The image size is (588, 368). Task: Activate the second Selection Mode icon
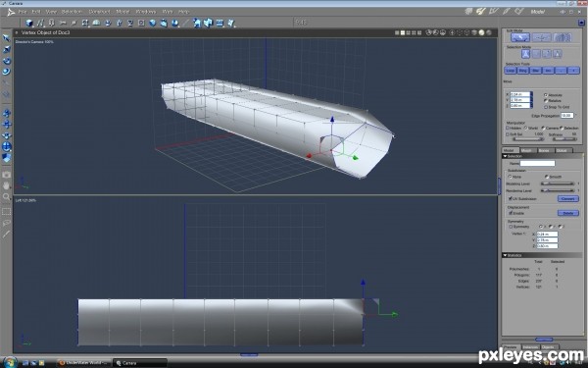click(536, 54)
